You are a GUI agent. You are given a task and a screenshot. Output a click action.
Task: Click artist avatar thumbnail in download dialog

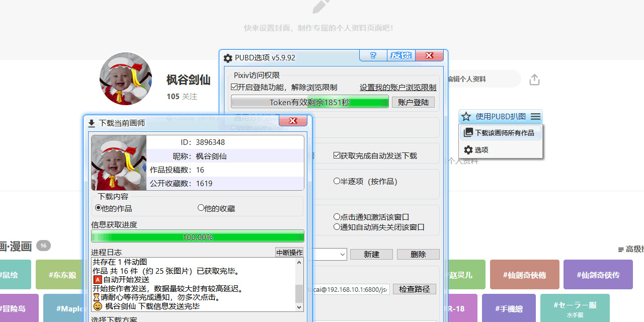click(x=119, y=163)
